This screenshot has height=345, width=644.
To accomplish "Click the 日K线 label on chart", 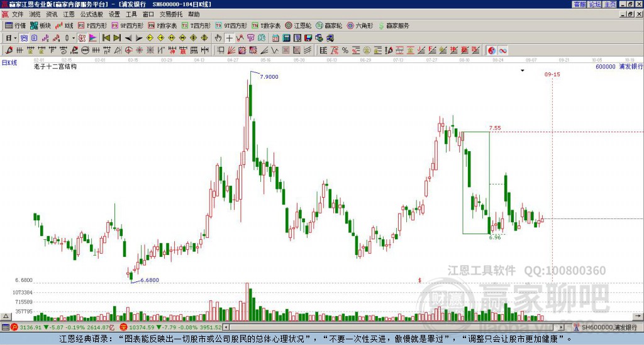I will 9,63.
